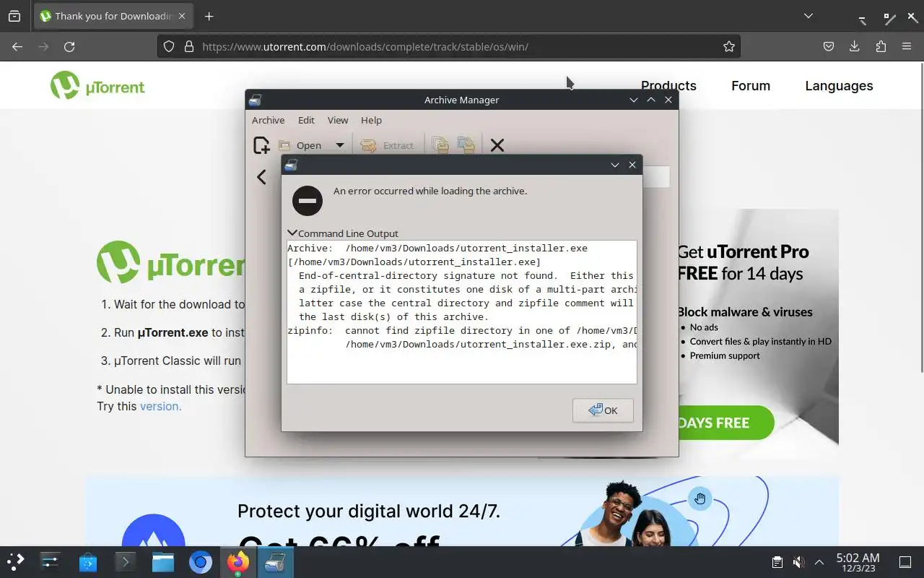
Task: Click the site security padlock icon
Action: pyautogui.click(x=189, y=46)
